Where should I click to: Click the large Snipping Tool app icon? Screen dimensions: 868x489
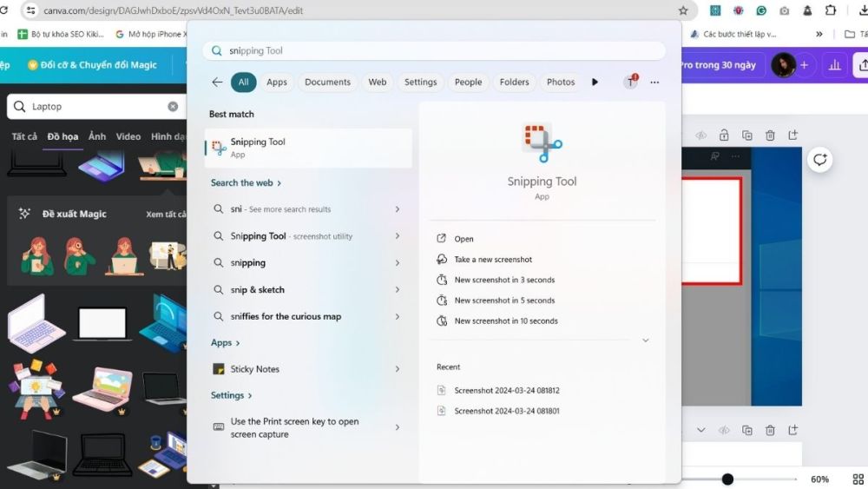click(542, 143)
